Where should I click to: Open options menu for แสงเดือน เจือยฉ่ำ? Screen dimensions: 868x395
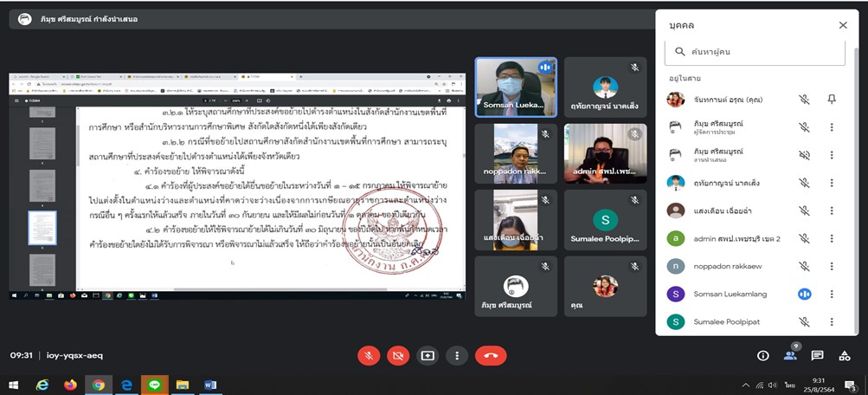coord(832,210)
